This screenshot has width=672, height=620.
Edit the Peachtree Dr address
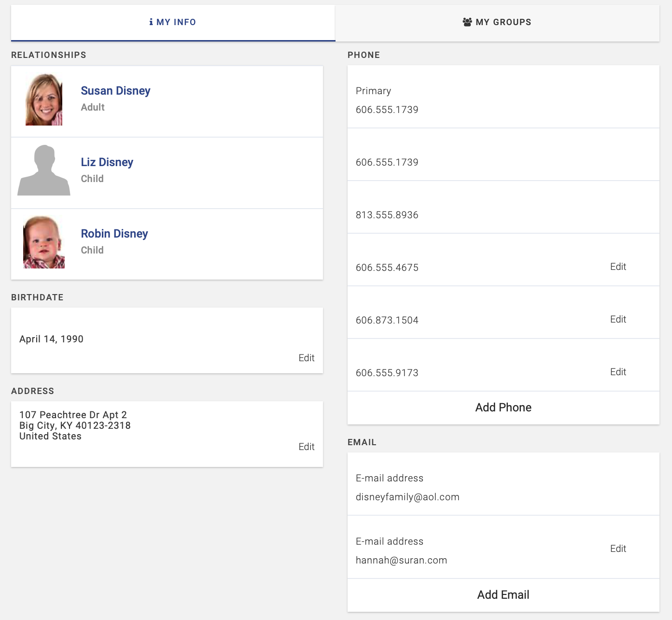(x=306, y=447)
